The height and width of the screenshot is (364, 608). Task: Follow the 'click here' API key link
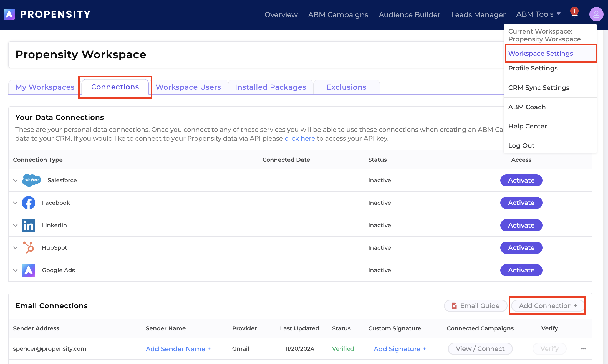(300, 138)
